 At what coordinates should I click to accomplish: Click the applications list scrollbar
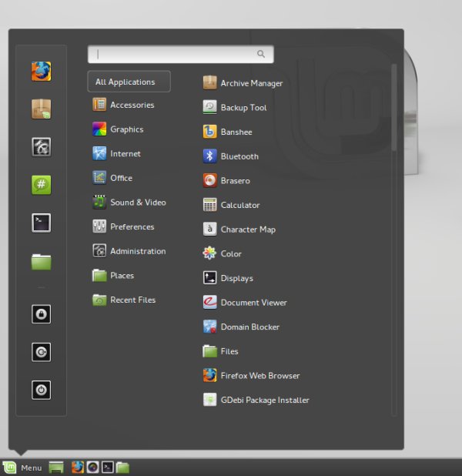click(394, 108)
